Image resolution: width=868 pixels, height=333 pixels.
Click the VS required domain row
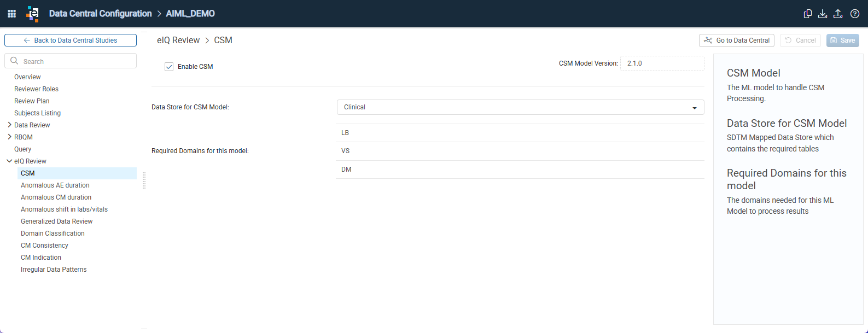point(520,151)
